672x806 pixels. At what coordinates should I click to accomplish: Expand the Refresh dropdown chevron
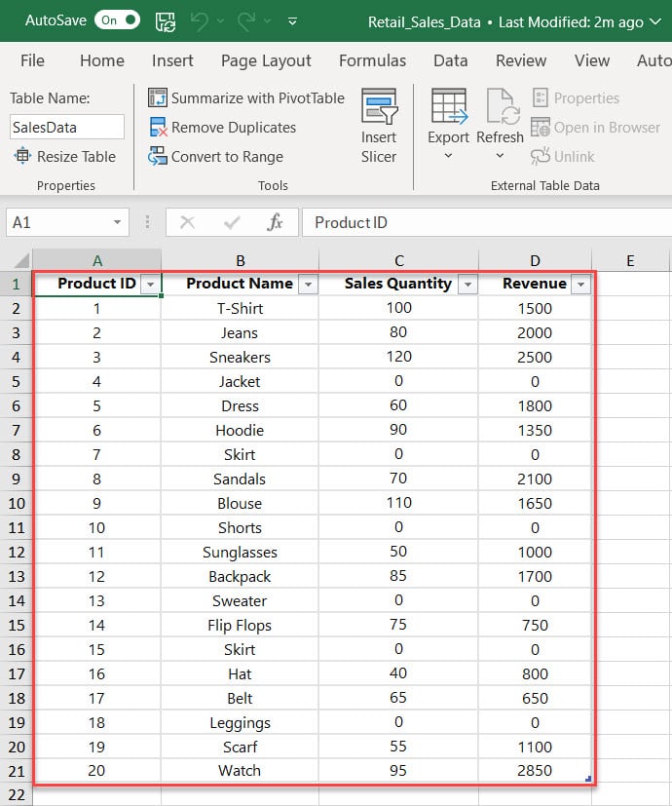pos(500,156)
